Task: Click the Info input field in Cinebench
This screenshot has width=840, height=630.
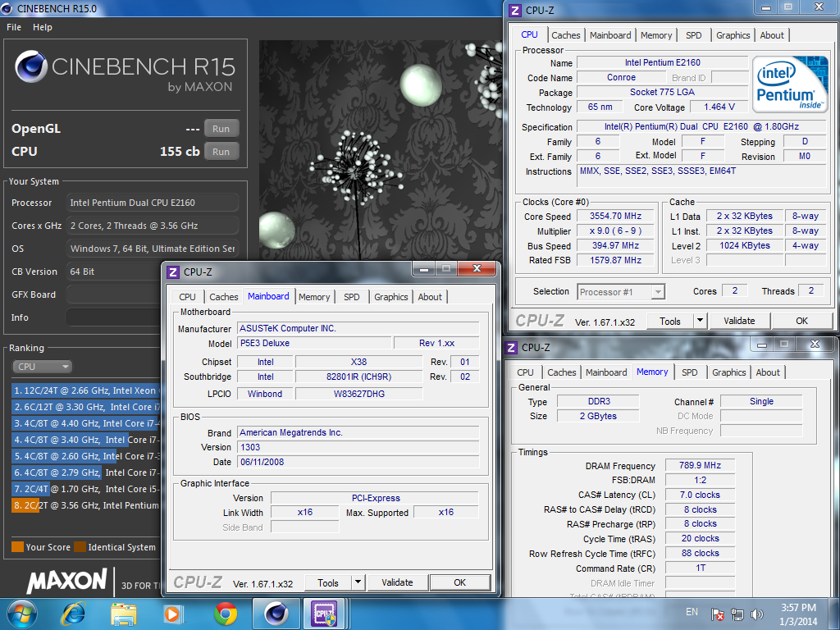Action: pos(115,317)
